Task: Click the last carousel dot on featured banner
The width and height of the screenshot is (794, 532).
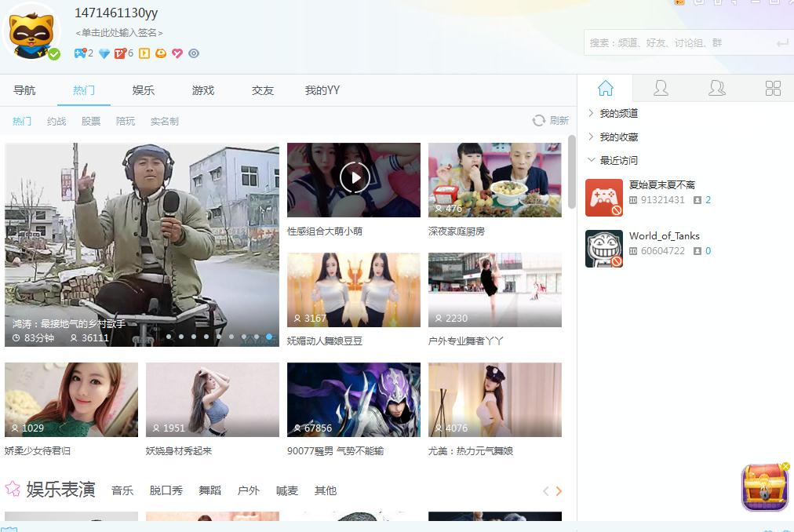Action: click(269, 337)
